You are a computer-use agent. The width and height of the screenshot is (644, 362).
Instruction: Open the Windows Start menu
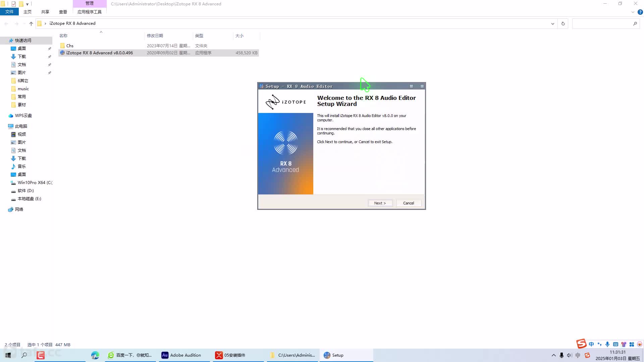click(x=8, y=355)
